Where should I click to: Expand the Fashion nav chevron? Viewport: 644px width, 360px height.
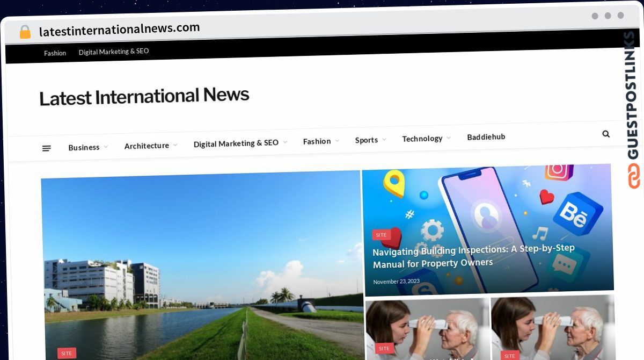[x=337, y=141]
